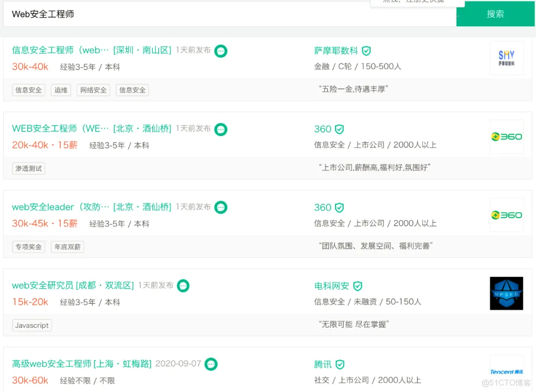Viewport: 536px width, 392px height.
Task: Click the 渗透测试 tag
Action: tap(29, 169)
